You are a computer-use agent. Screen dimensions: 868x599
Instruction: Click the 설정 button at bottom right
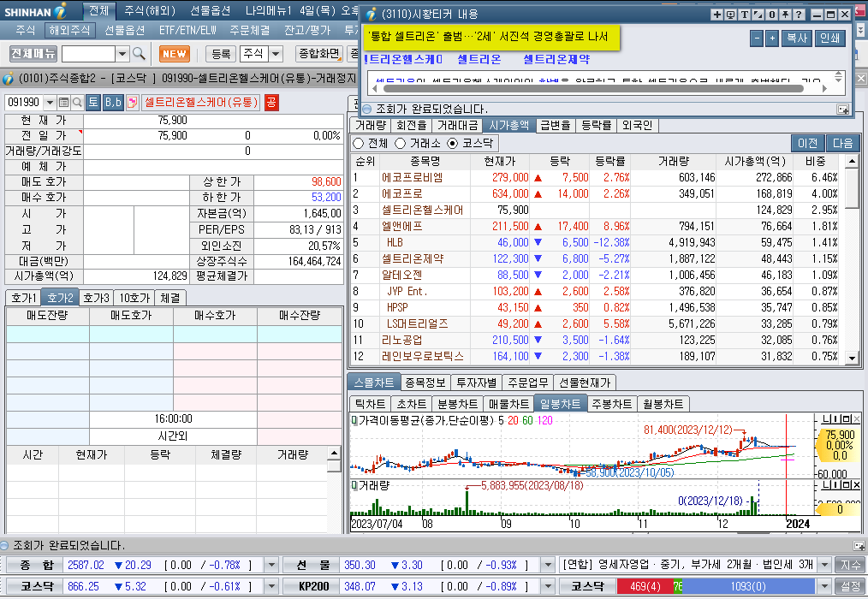[x=850, y=586]
